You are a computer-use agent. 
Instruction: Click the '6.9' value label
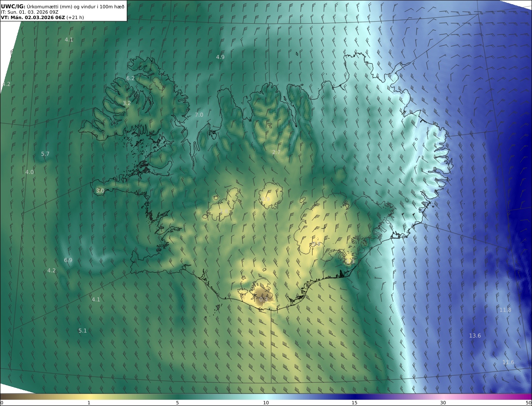click(68, 260)
